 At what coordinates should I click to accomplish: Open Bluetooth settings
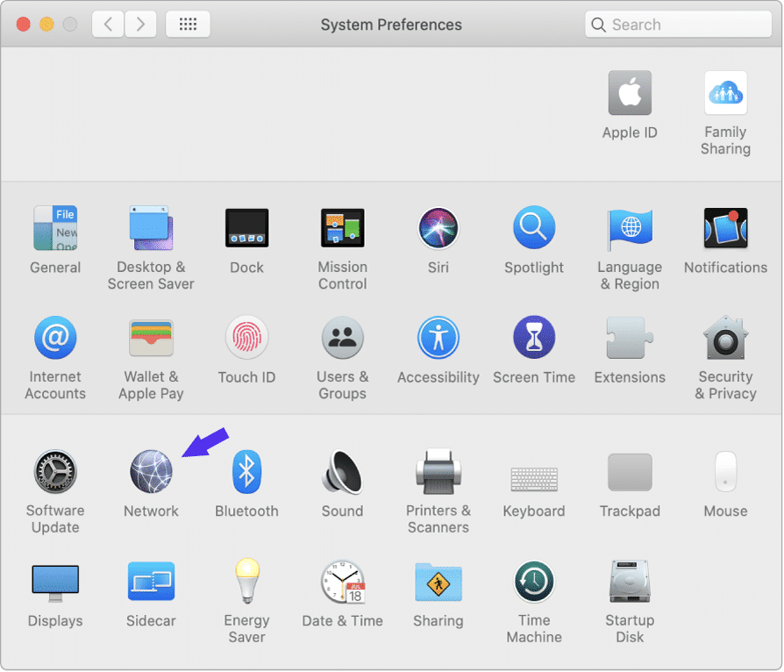point(246,471)
